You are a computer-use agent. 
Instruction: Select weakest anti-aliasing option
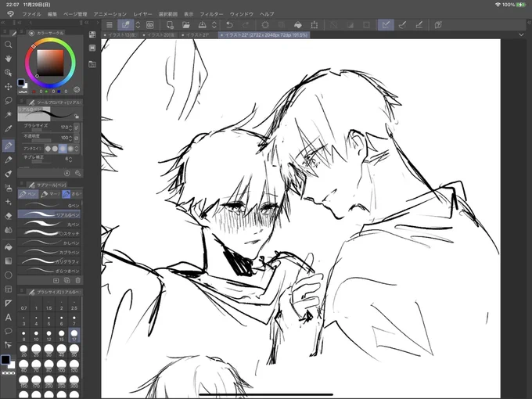point(48,149)
